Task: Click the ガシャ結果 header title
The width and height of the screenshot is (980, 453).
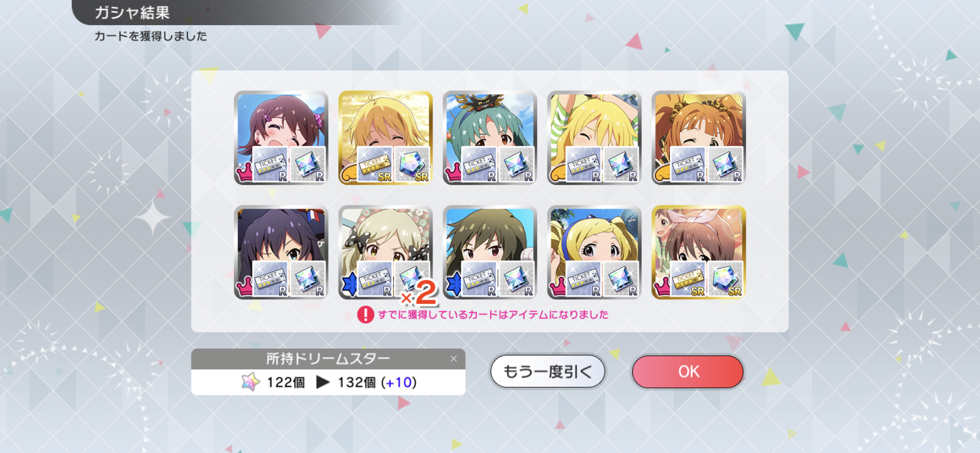Action: (x=132, y=13)
